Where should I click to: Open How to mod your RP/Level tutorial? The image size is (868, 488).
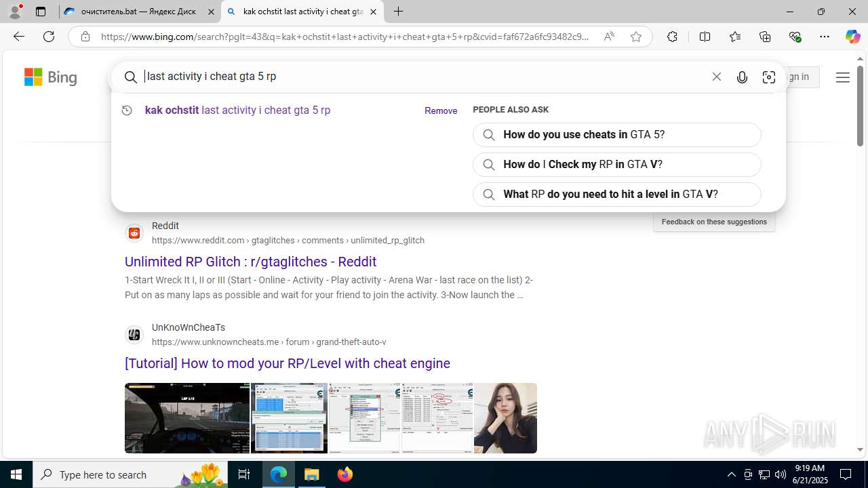coord(288,363)
